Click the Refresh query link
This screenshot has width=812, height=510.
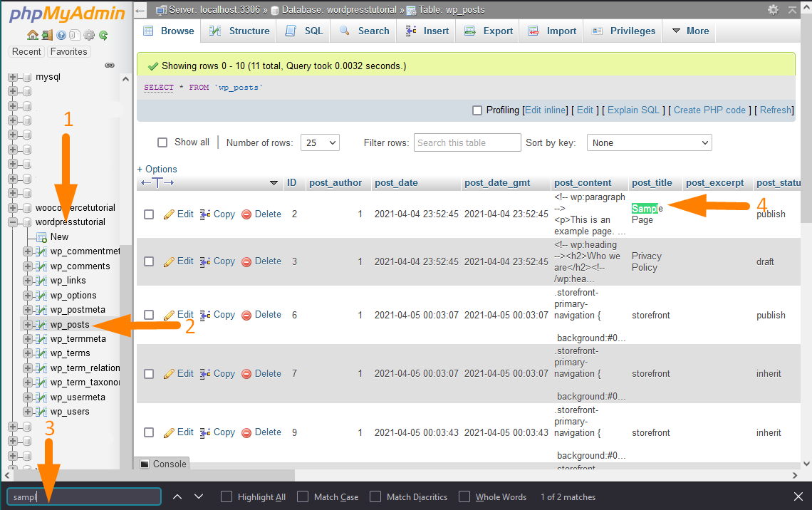[x=775, y=110]
